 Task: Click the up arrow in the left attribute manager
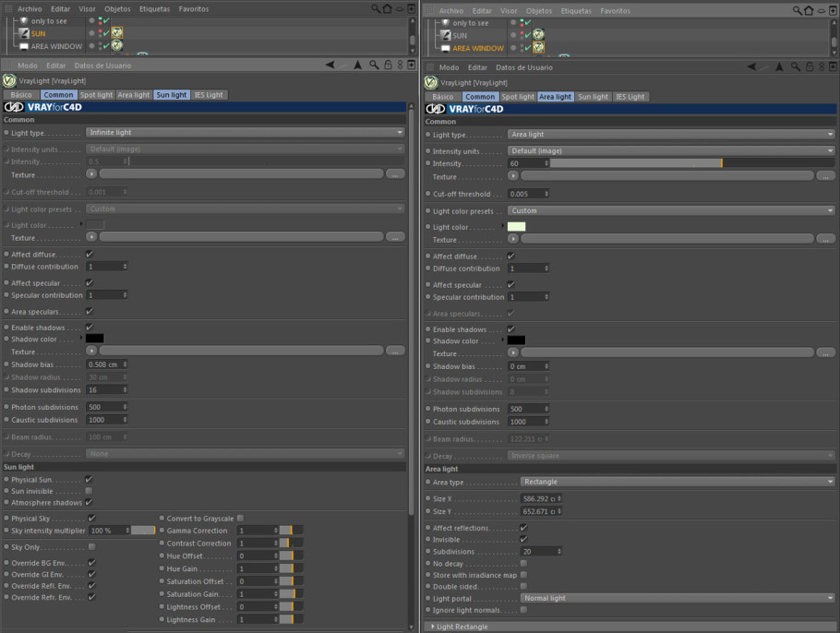(358, 65)
